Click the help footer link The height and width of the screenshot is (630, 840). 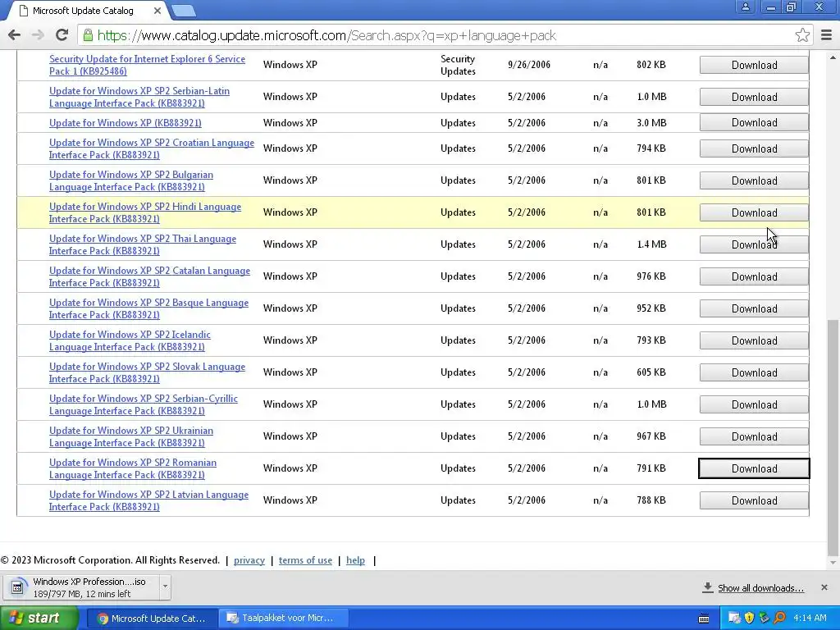click(x=355, y=560)
